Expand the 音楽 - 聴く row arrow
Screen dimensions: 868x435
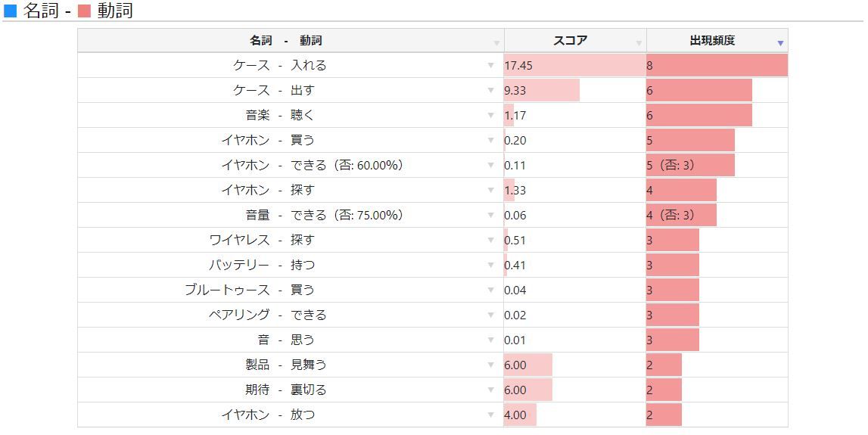pyautogui.click(x=490, y=116)
